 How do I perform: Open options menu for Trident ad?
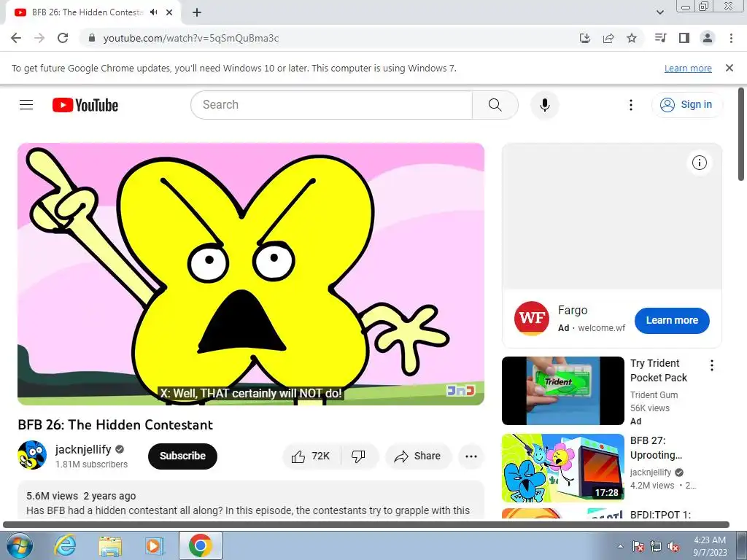coord(712,365)
